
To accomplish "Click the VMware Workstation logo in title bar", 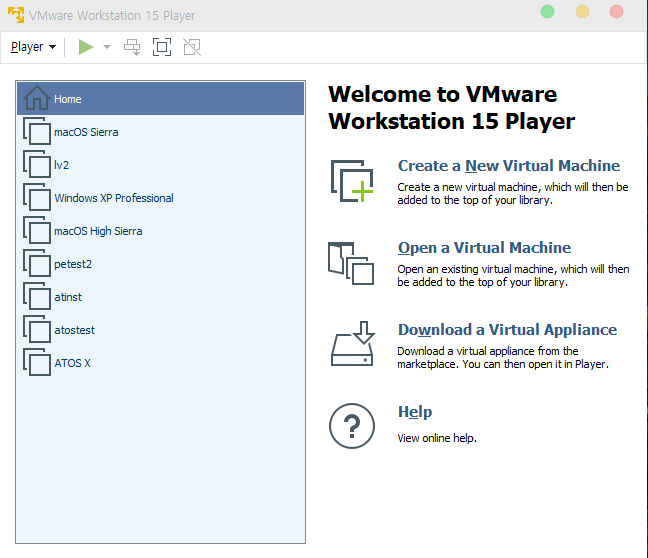I will click(16, 15).
